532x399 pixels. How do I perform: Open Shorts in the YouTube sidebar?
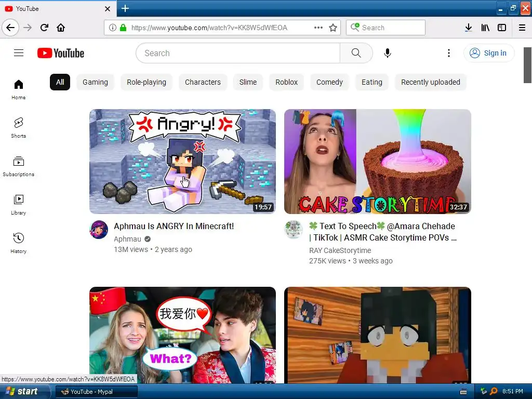coord(19,128)
